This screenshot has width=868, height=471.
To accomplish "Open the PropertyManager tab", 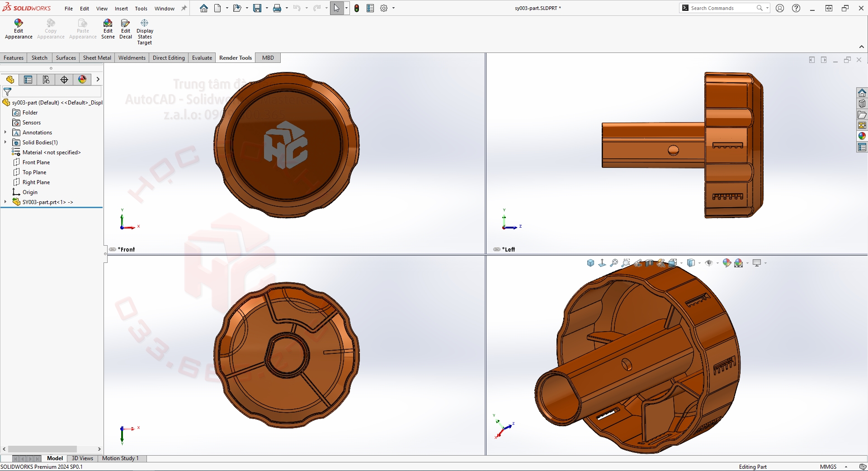I will coord(28,80).
